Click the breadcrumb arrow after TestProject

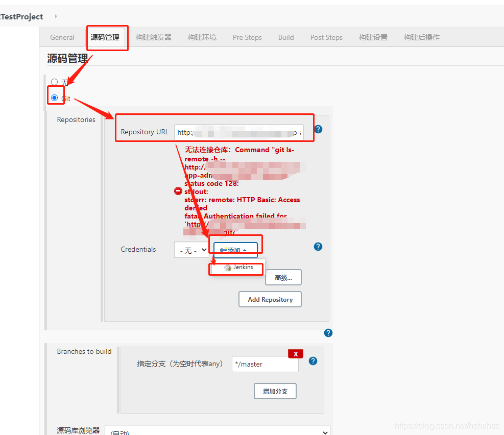(55, 16)
